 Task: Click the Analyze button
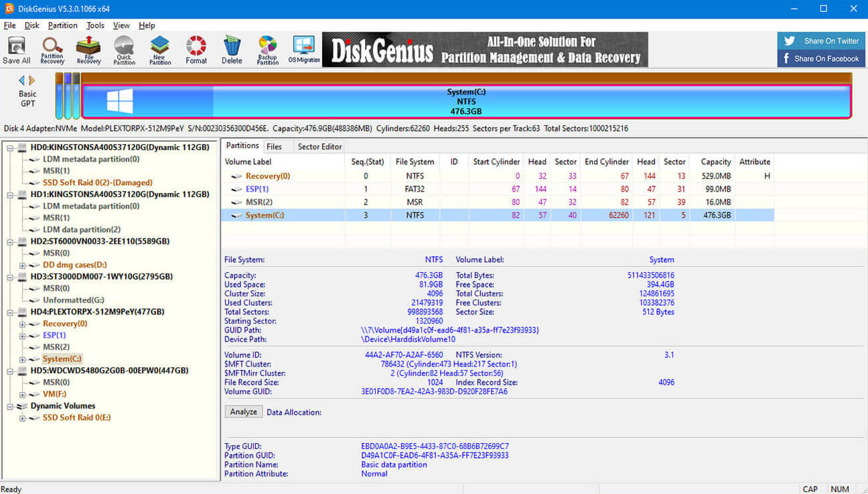coord(242,412)
